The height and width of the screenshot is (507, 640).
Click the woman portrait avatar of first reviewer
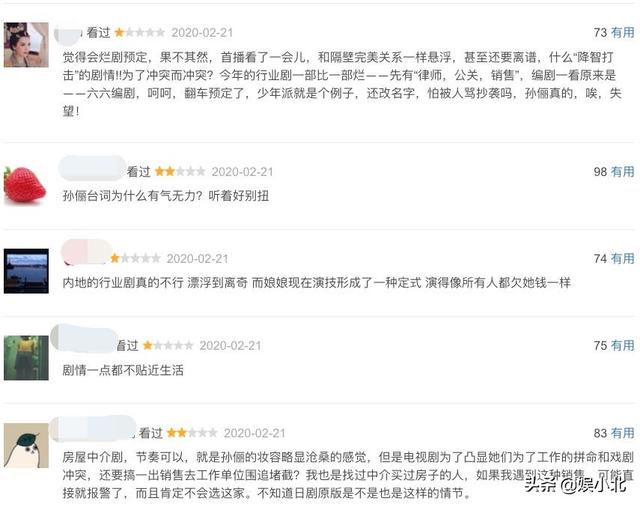click(x=26, y=45)
